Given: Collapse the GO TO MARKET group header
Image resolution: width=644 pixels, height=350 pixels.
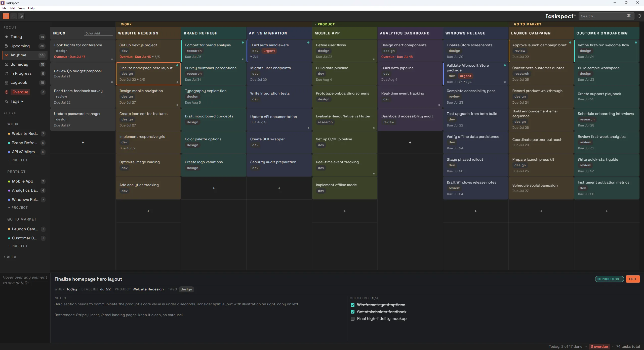Looking at the screenshot, I should [x=526, y=24].
